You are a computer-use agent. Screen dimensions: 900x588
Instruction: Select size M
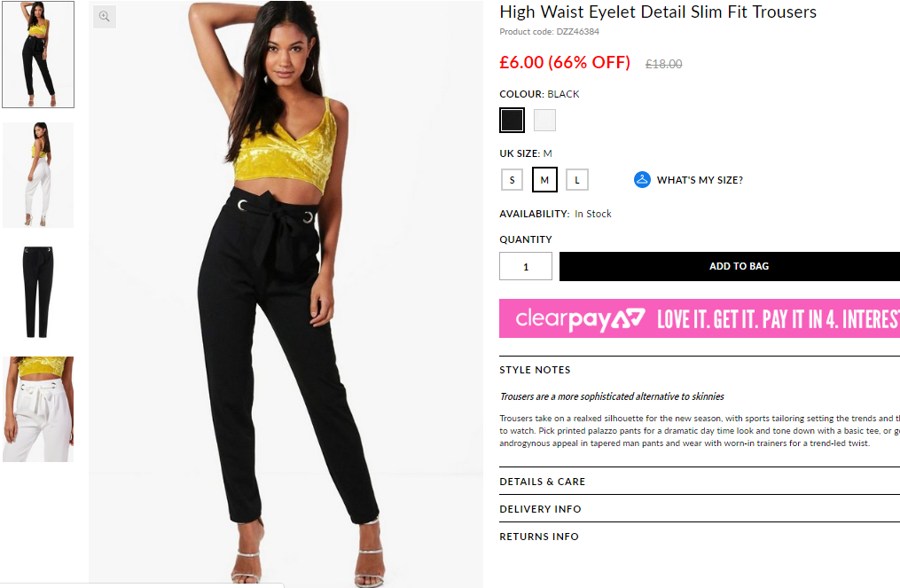(x=544, y=180)
